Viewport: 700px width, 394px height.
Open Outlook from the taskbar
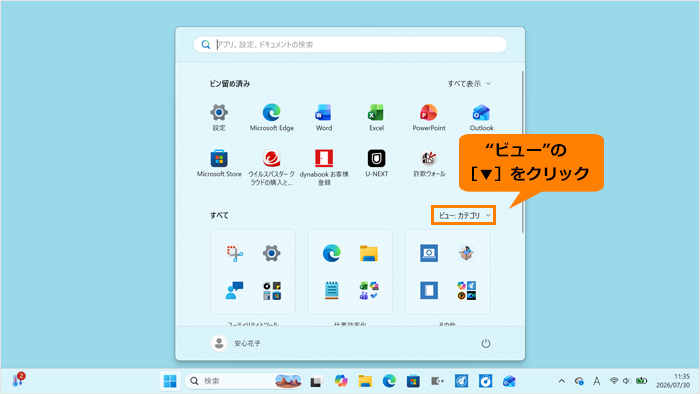[509, 381]
